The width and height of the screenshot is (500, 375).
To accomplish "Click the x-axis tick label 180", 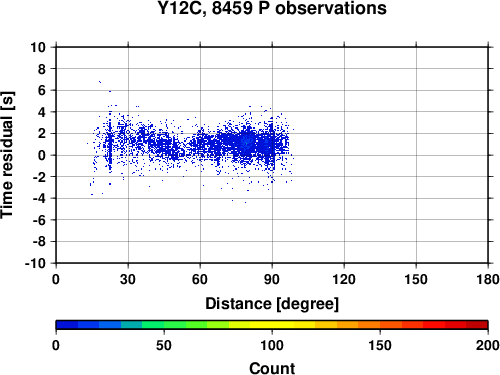I will [488, 279].
